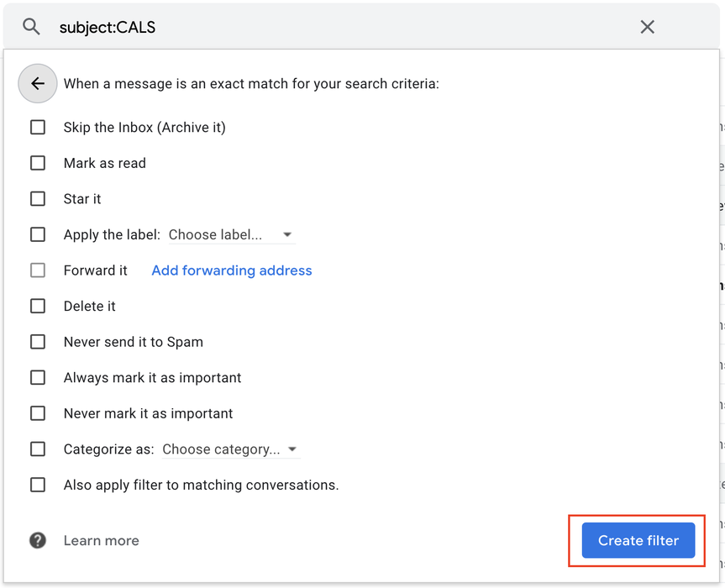Open the Choose category dropdown arrow
The image size is (725, 588).
[292, 449]
